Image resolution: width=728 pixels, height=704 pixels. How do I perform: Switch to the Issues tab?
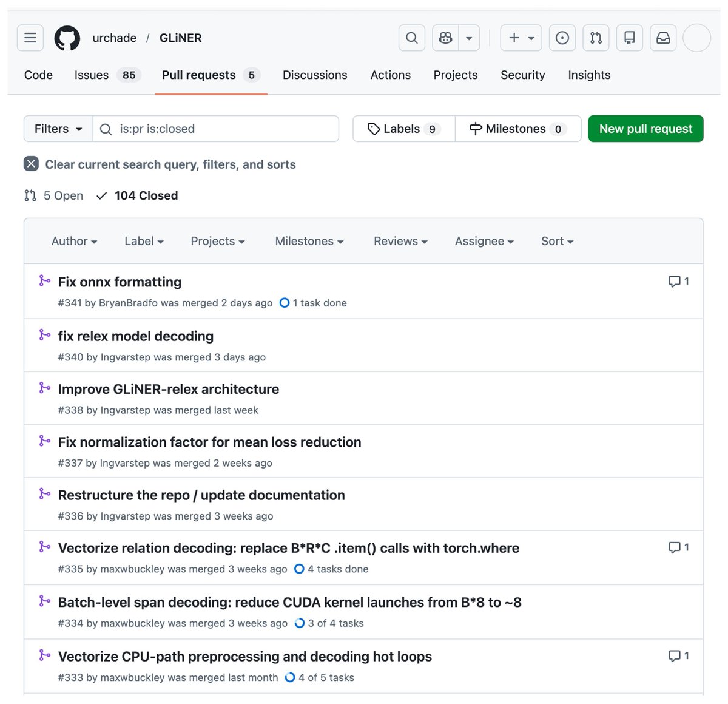coord(107,75)
